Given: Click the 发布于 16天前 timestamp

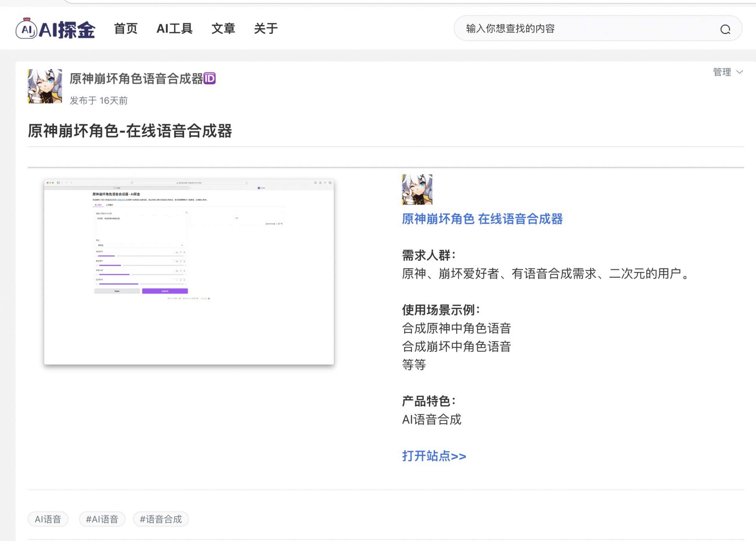Looking at the screenshot, I should click(99, 101).
